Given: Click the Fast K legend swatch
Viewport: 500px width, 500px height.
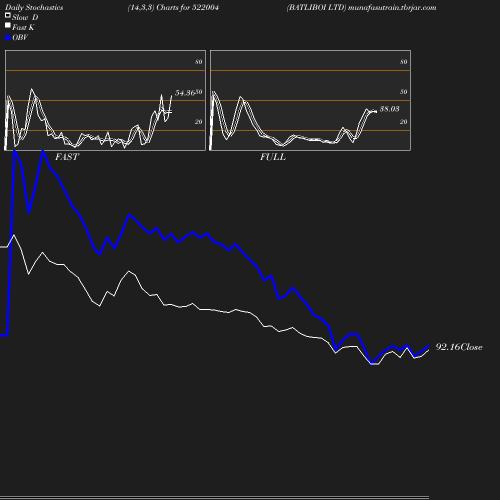Looking at the screenshot, I should tap(8, 25).
